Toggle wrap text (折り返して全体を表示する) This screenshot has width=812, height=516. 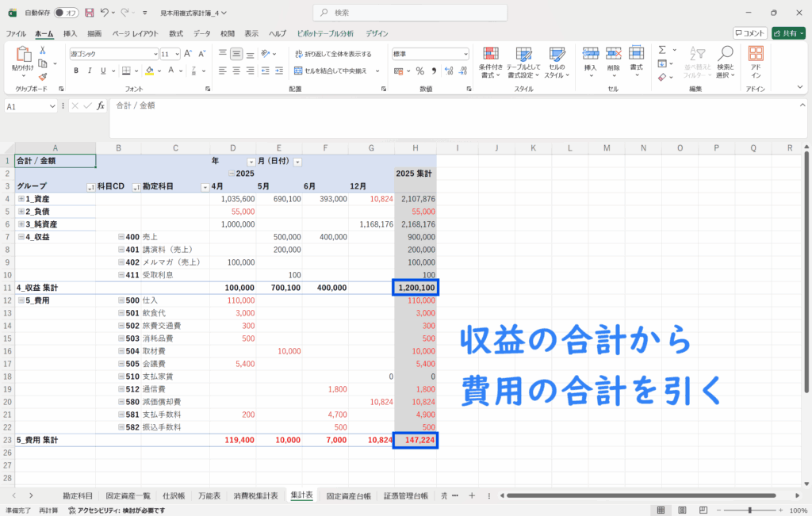[333, 54]
